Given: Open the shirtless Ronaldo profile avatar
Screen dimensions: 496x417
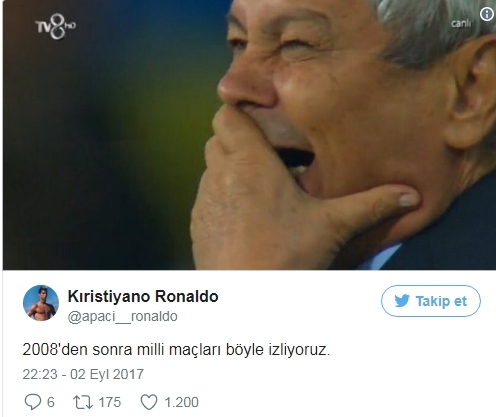Looking at the screenshot, I should click(41, 303).
